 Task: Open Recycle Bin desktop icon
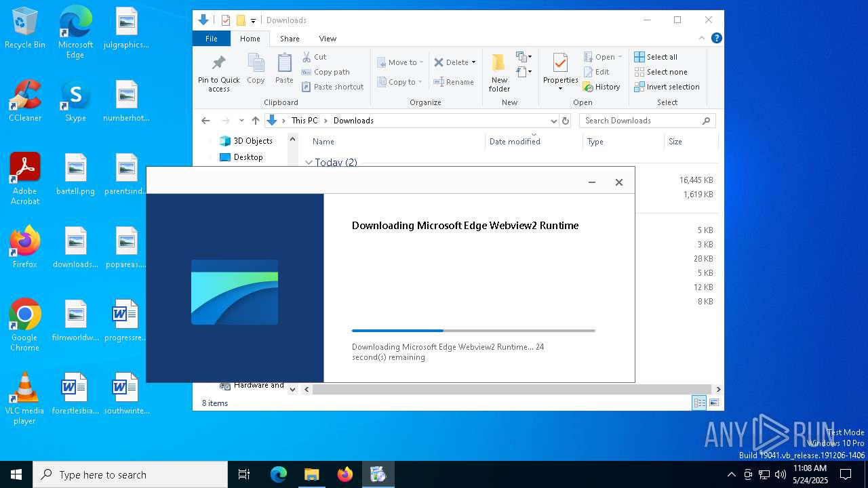25,29
